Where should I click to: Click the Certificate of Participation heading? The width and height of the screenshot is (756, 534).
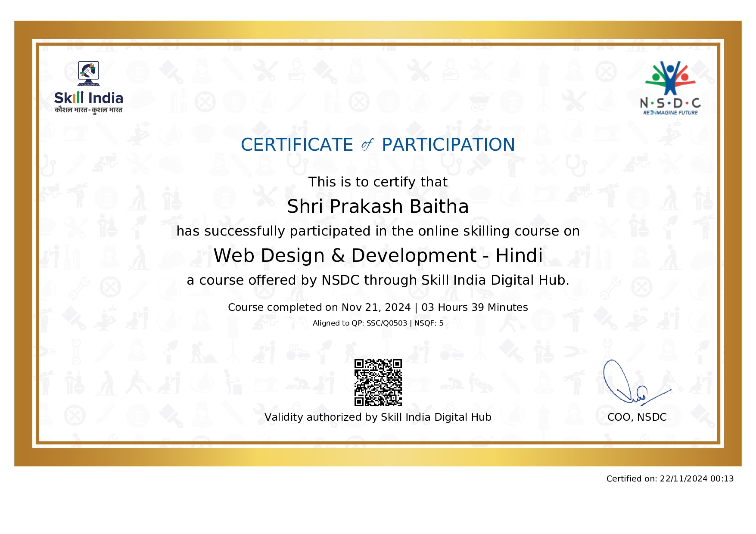tap(378, 145)
